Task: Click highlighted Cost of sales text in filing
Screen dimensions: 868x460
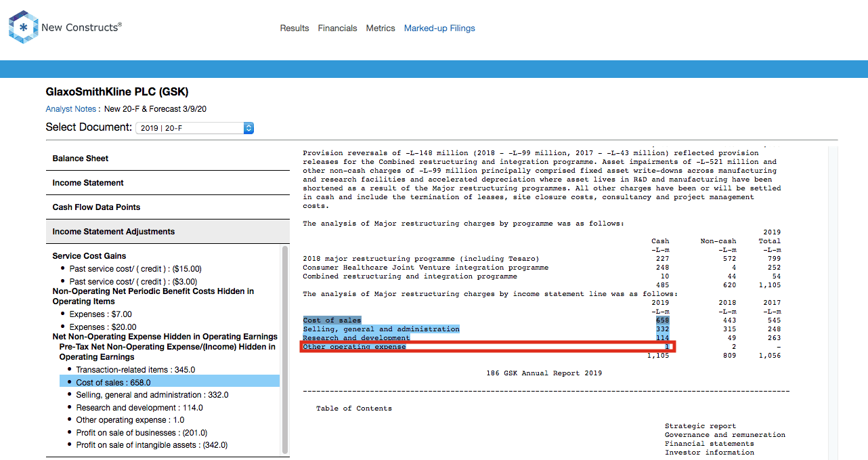Action: [x=332, y=320]
